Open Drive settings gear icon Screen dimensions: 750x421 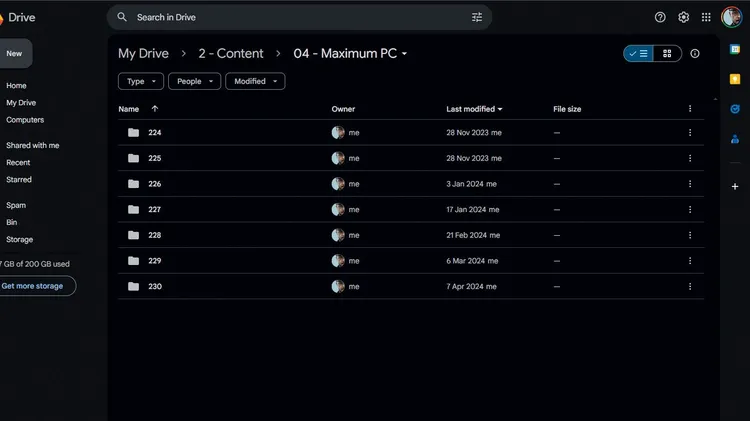pyautogui.click(x=684, y=17)
